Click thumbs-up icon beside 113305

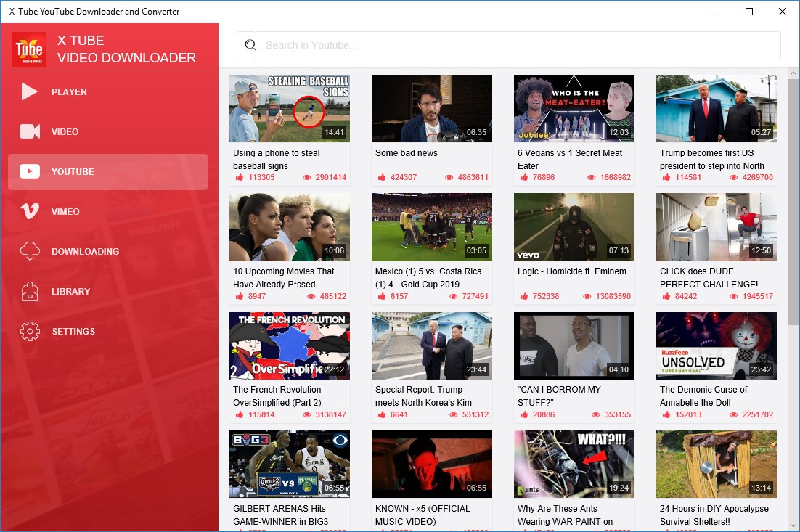click(240, 178)
